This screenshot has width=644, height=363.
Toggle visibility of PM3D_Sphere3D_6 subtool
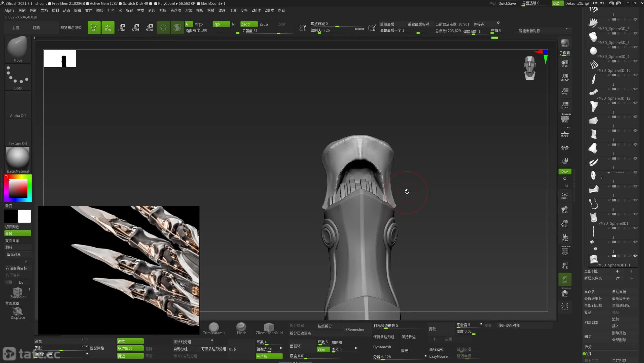(635, 20)
